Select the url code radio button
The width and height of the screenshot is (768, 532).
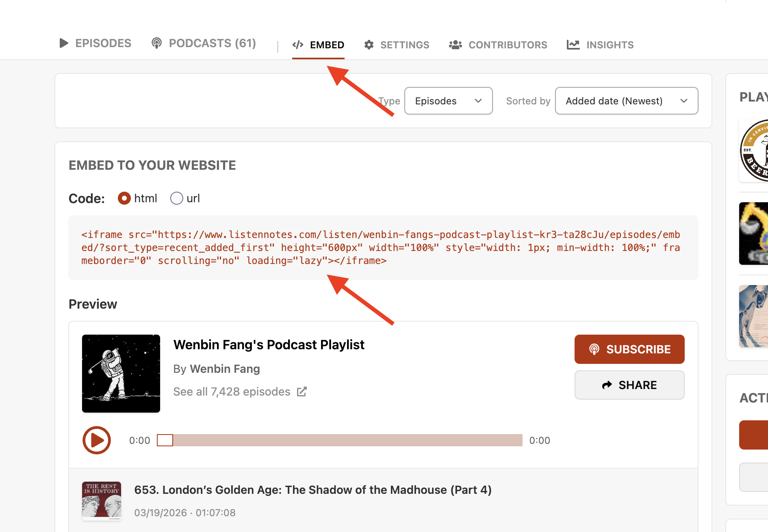click(177, 198)
